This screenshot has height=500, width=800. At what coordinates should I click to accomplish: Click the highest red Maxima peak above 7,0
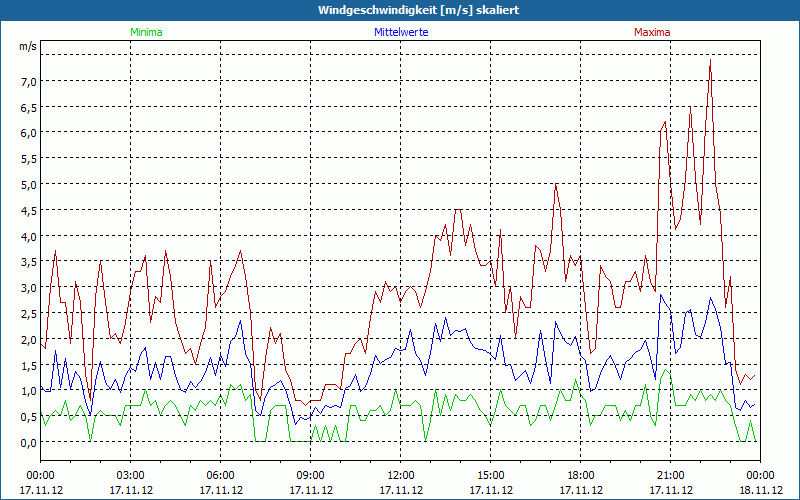[710, 61]
